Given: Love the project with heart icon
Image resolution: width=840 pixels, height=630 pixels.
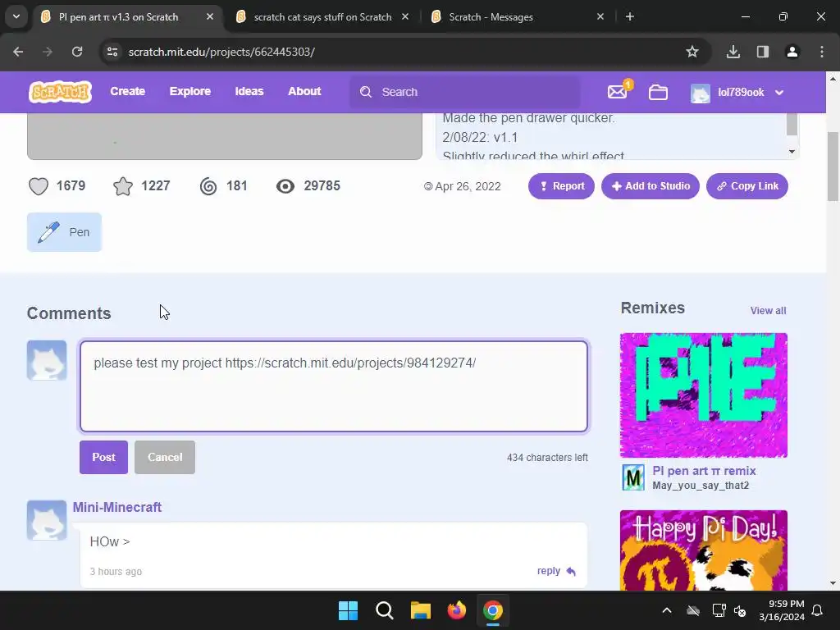Looking at the screenshot, I should [x=39, y=186].
